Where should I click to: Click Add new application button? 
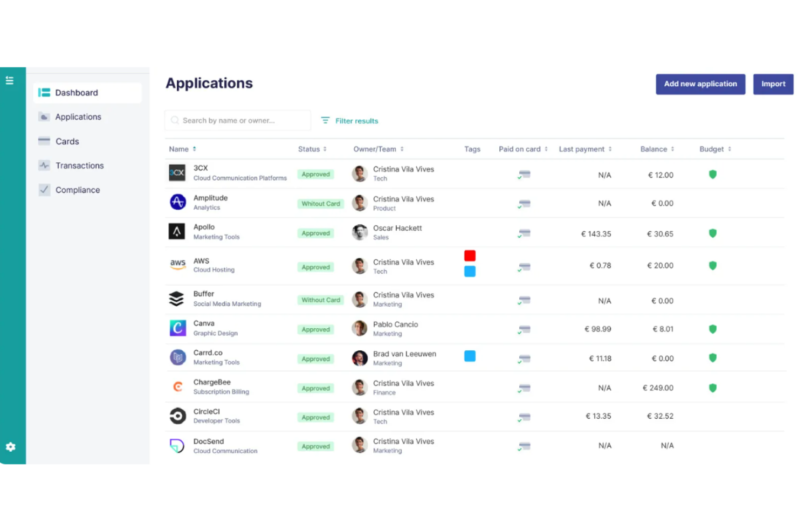click(700, 84)
